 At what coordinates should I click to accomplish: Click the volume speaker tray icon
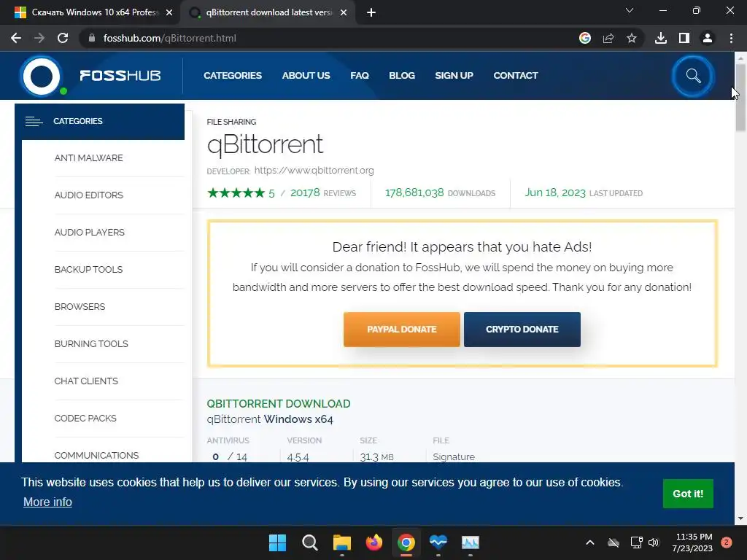pyautogui.click(x=654, y=542)
